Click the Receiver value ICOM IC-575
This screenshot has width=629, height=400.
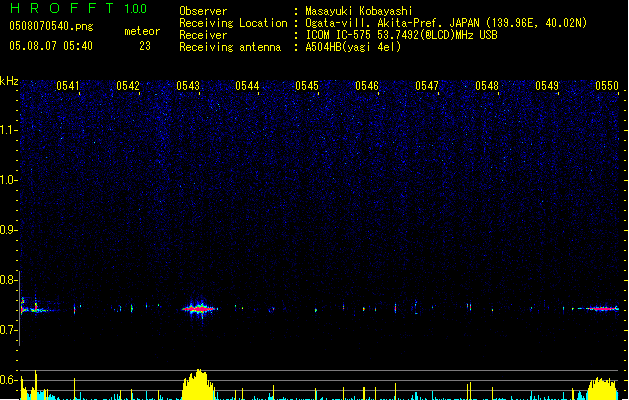pos(338,35)
